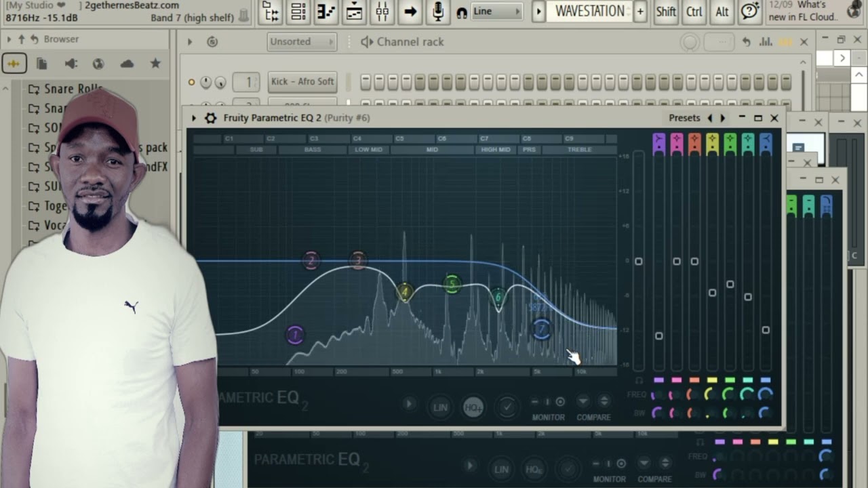Viewport: 868px width, 488px height.
Task: Open the Snare Rolls folder
Action: pyautogui.click(x=65, y=89)
